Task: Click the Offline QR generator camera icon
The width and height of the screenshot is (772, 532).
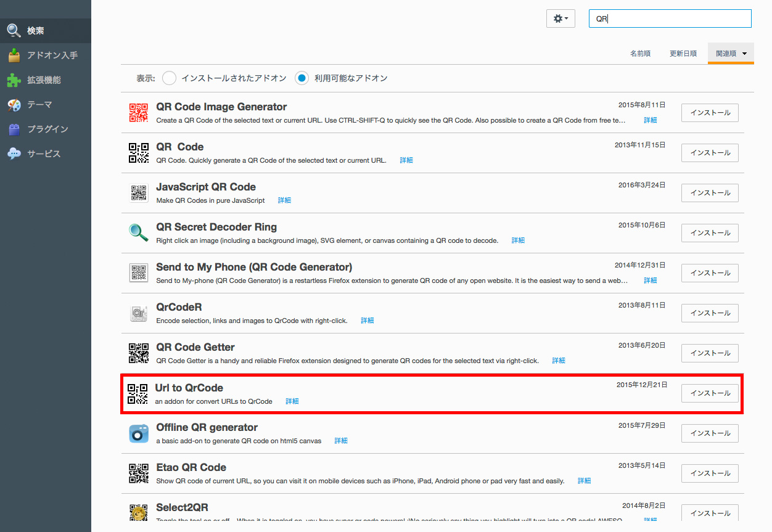Action: (x=139, y=433)
